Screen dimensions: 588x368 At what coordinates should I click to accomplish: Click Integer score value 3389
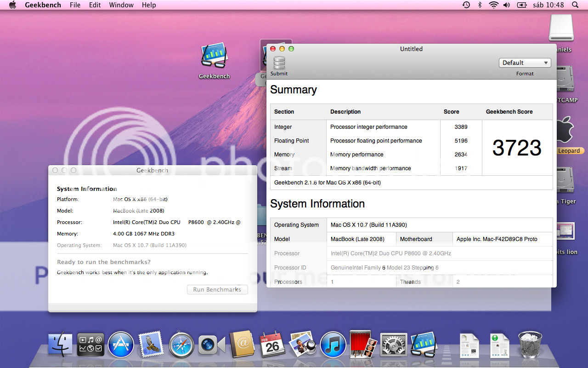click(461, 127)
